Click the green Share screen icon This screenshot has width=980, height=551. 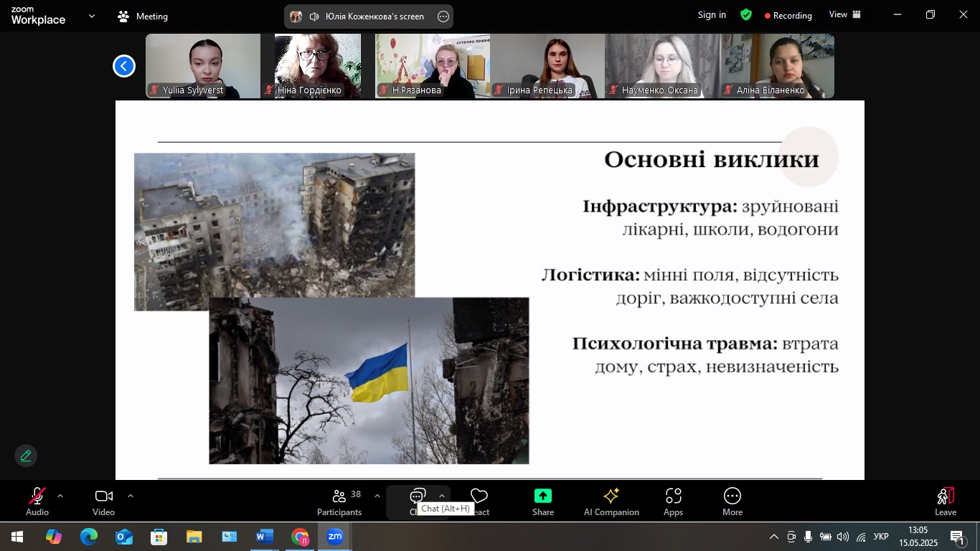coord(543,496)
